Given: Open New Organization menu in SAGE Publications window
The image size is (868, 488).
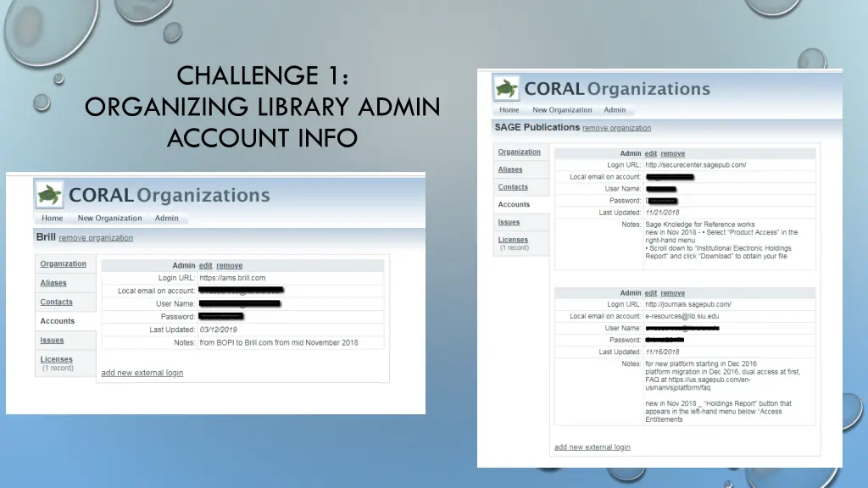Looking at the screenshot, I should pyautogui.click(x=562, y=109).
